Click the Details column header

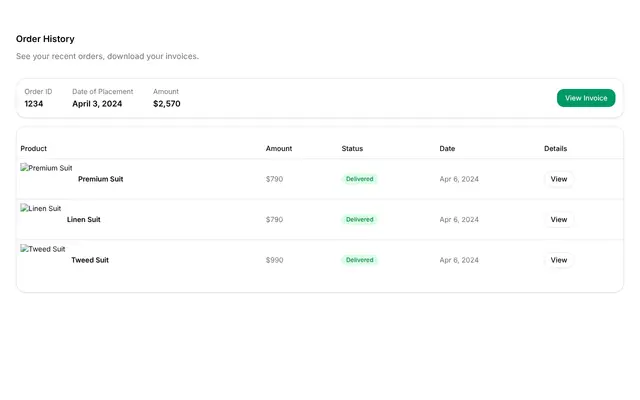[556, 149]
